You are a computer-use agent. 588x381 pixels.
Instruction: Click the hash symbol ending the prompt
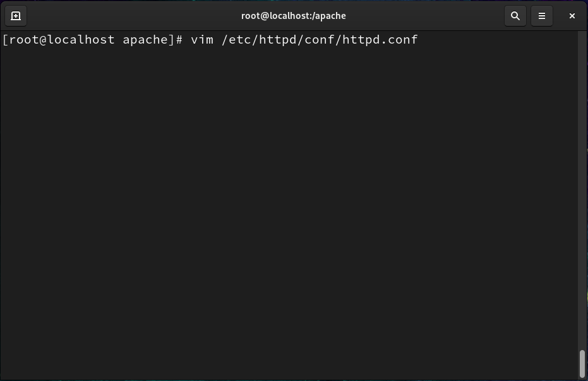(179, 40)
